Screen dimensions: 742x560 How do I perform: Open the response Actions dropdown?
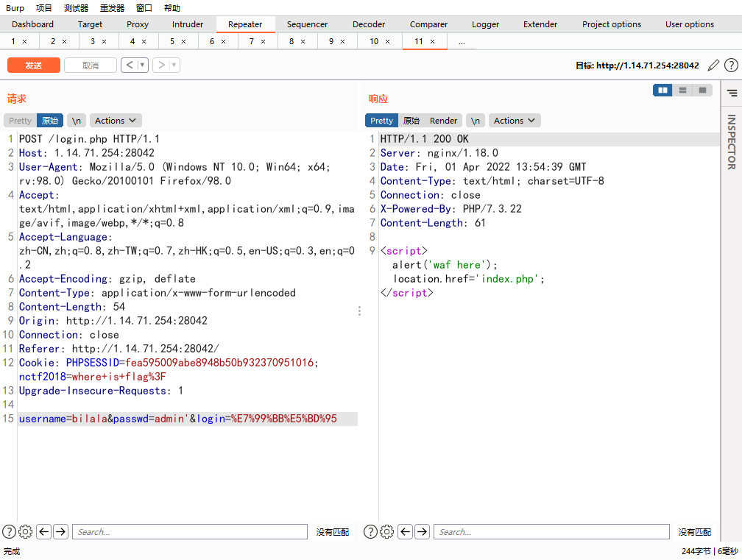[x=515, y=121]
